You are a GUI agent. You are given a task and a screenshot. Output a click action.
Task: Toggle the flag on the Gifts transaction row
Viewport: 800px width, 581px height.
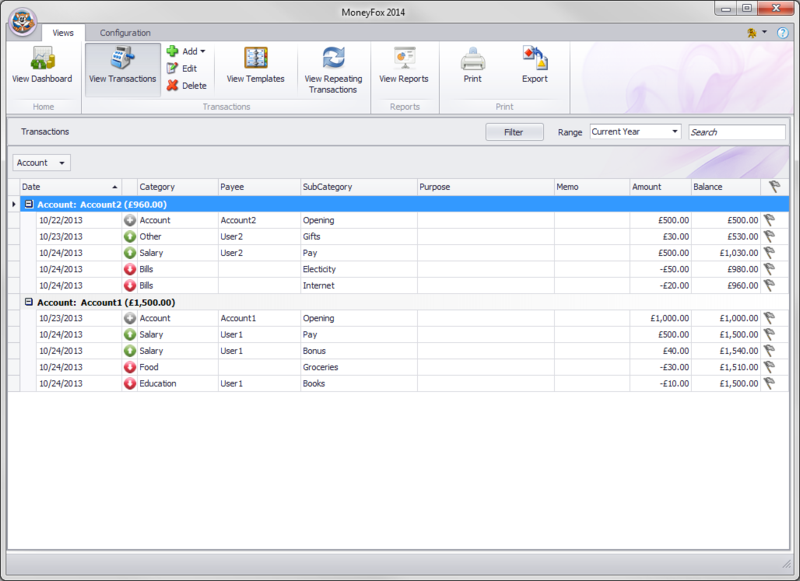coord(770,237)
